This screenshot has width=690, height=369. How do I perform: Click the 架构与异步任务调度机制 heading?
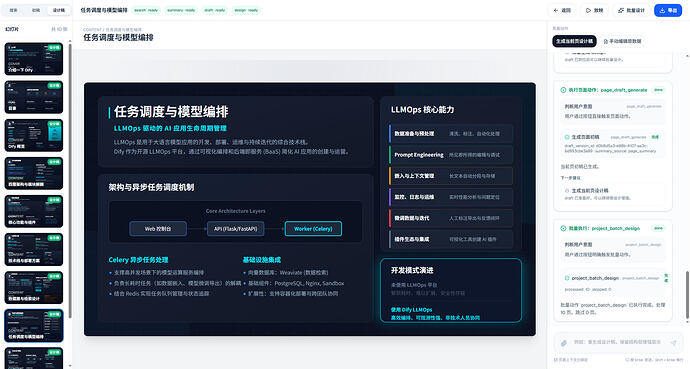pos(151,187)
